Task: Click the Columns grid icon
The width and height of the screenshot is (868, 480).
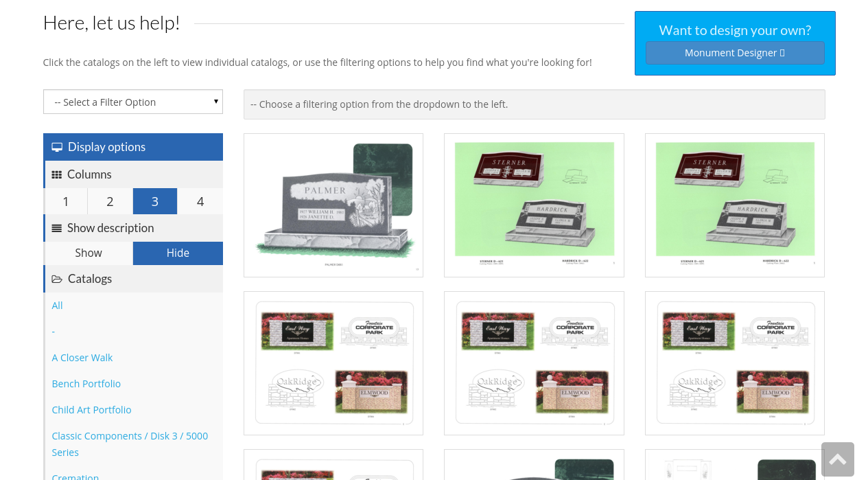Action: pos(57,174)
